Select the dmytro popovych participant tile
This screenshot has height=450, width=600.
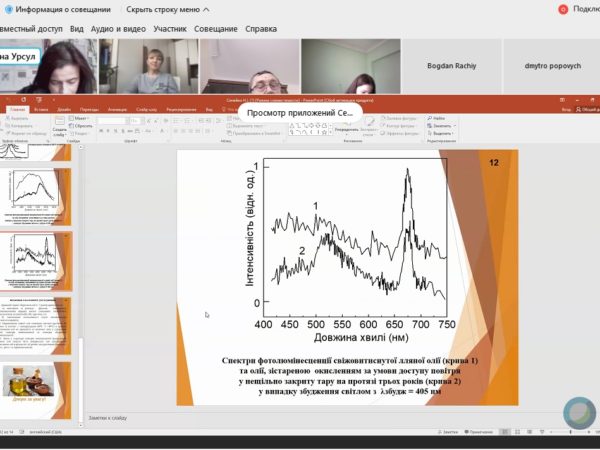[551, 65]
